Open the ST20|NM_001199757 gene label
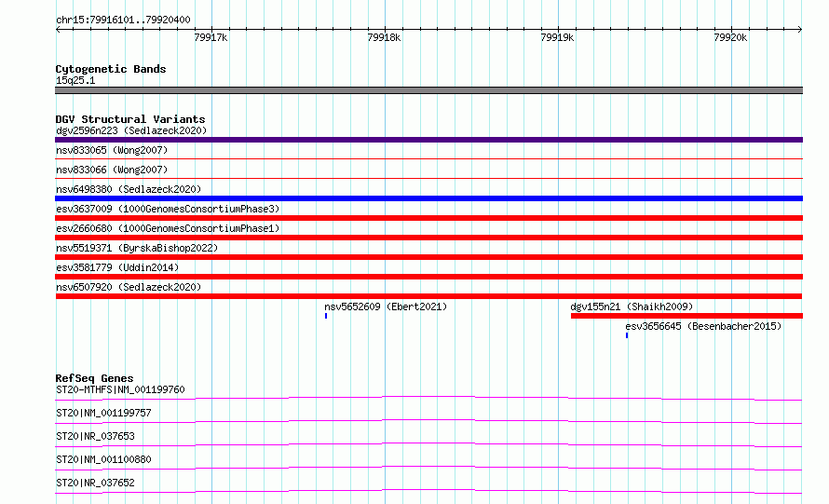 [103, 413]
